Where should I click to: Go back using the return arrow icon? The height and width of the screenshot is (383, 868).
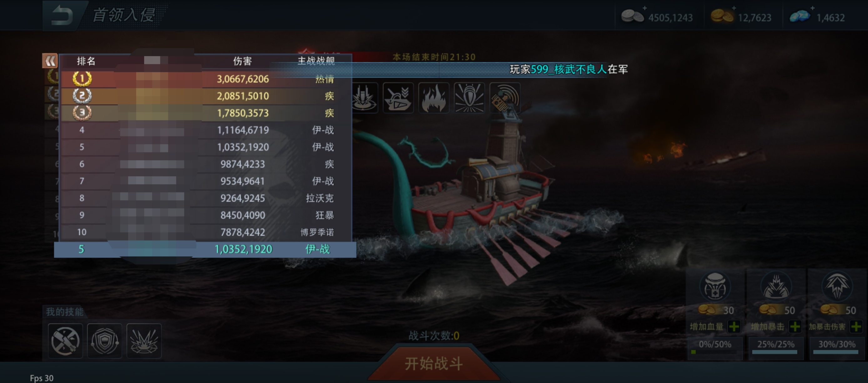(62, 16)
